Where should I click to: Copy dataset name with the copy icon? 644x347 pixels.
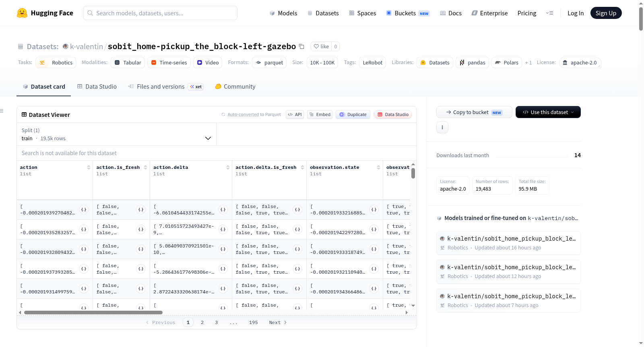301,46
